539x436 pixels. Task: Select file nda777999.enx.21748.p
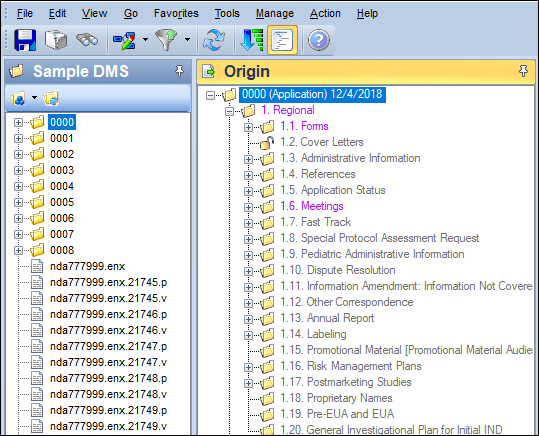(108, 378)
